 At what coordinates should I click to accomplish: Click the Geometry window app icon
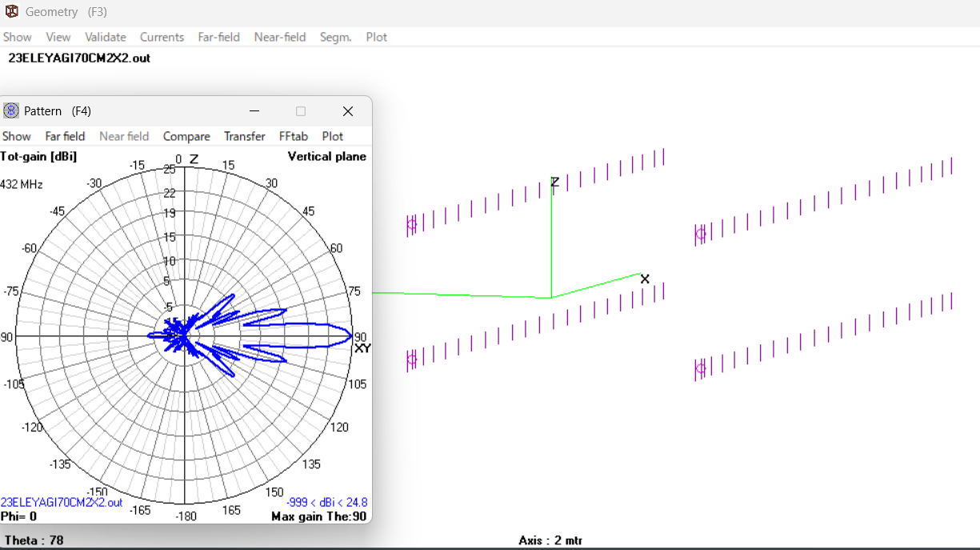[x=11, y=12]
